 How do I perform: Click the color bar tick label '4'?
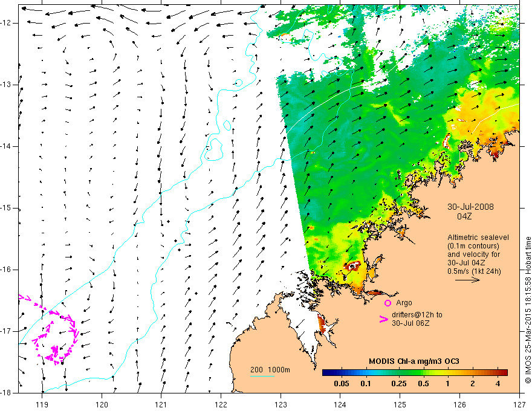pos(498,384)
